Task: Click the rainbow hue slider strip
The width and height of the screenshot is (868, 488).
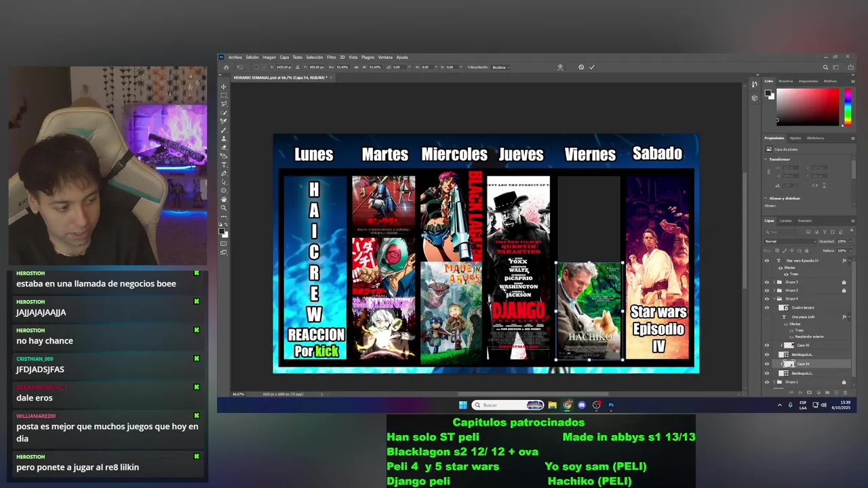Action: click(x=847, y=107)
